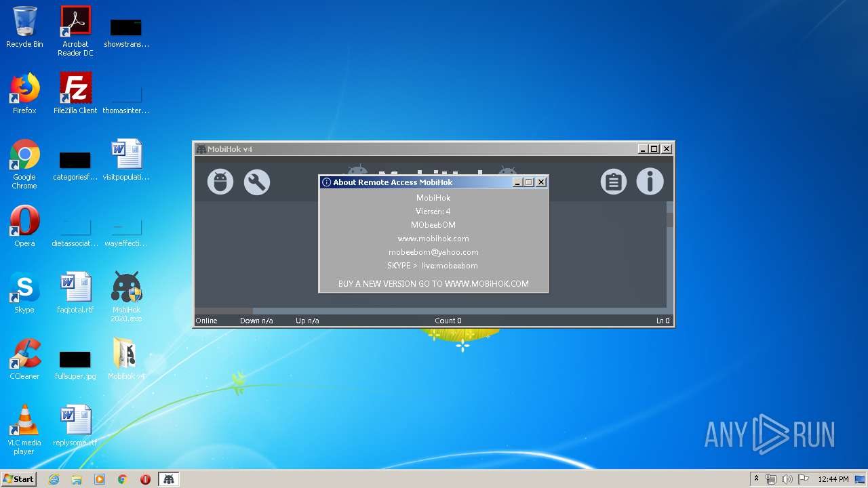
Task: Maximize the MobiHok v4 window
Action: coord(654,149)
